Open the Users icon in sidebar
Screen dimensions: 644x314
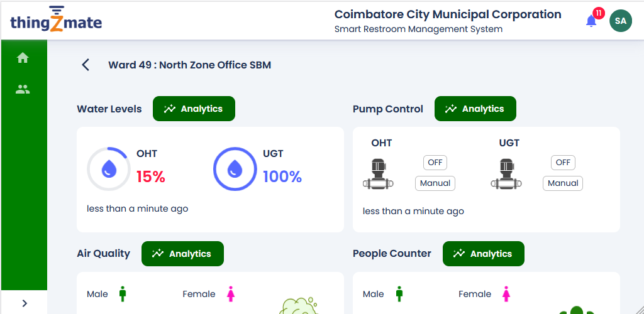pos(23,89)
